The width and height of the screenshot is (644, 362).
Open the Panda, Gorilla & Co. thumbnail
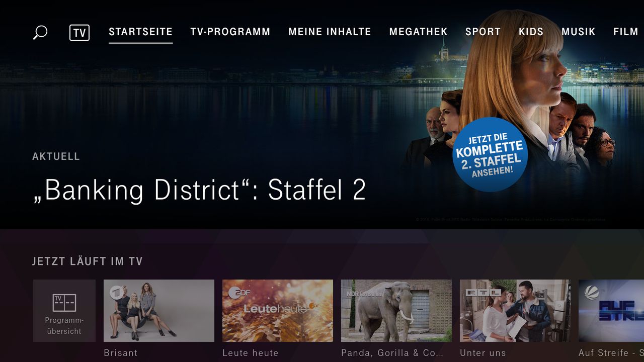pyautogui.click(x=396, y=311)
